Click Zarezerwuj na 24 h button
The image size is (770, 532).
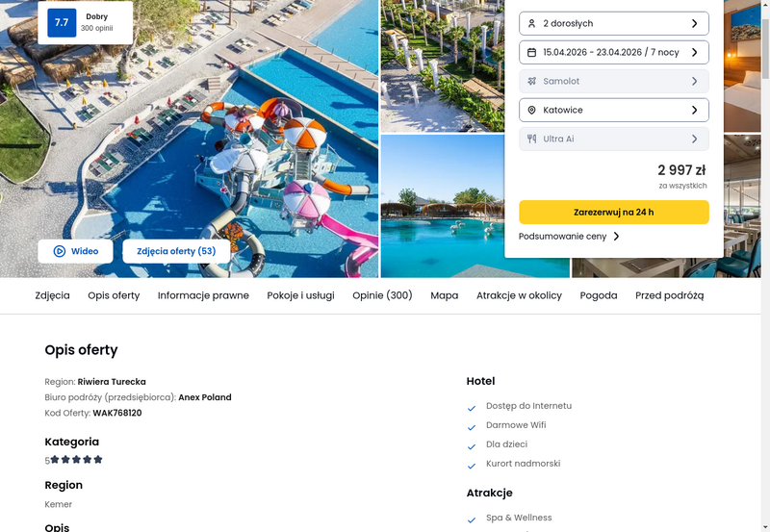[614, 212]
